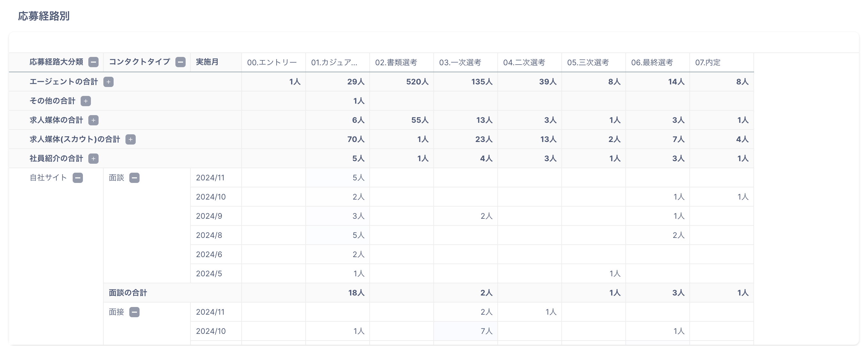868x346 pixels.
Task: Expand 求人媒体(スカウト)の合計 row
Action: pyautogui.click(x=130, y=139)
